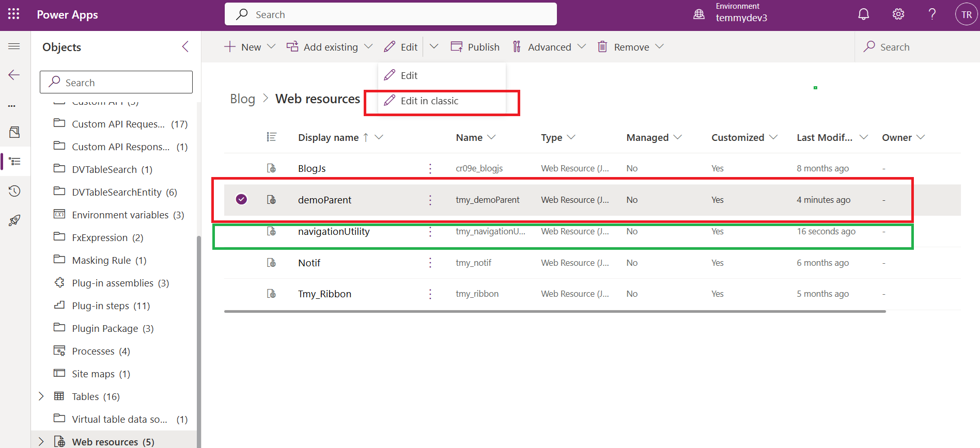Open the notifications bell
Screen dimensions: 980x448
click(863, 14)
